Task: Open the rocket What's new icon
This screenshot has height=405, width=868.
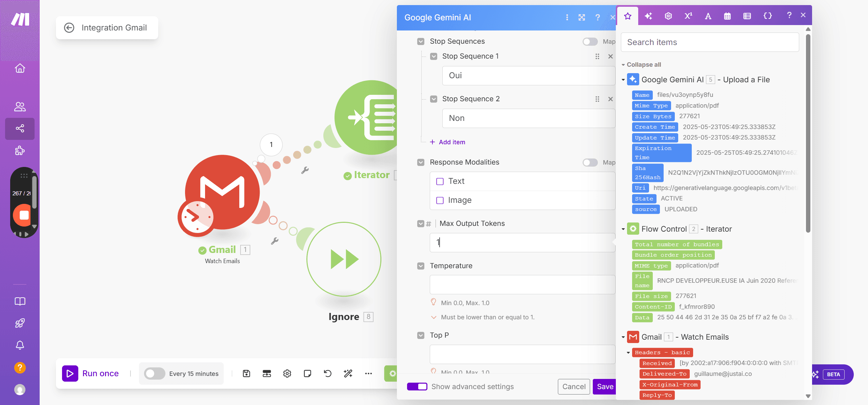Action: (20, 323)
